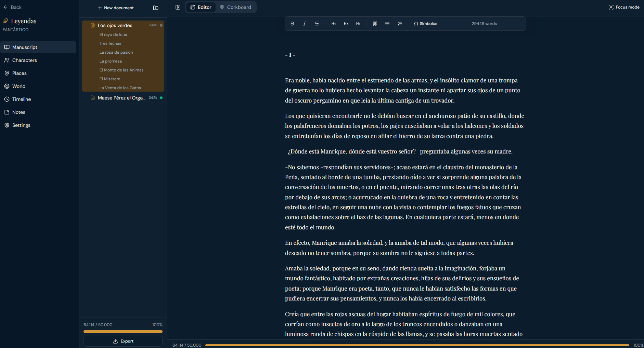Open the Símbolos picker
644x348 pixels.
point(425,24)
